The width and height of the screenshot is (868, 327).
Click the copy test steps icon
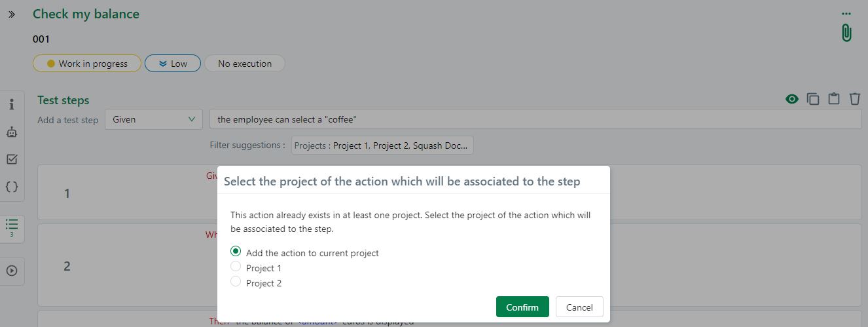pyautogui.click(x=813, y=99)
